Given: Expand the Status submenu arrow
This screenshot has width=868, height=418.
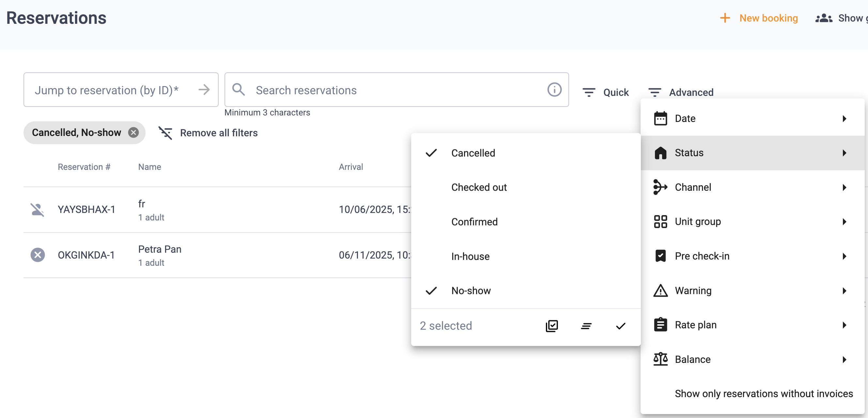Looking at the screenshot, I should pos(844,153).
